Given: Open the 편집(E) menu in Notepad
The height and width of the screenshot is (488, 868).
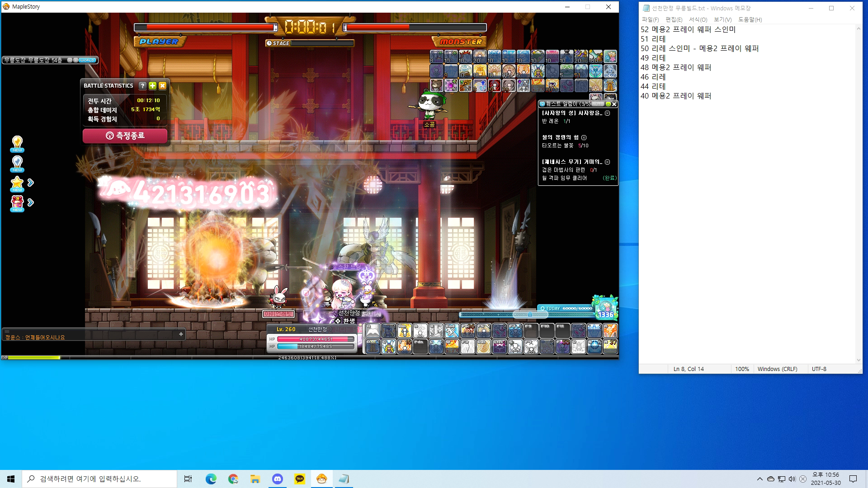Looking at the screenshot, I should 674,19.
